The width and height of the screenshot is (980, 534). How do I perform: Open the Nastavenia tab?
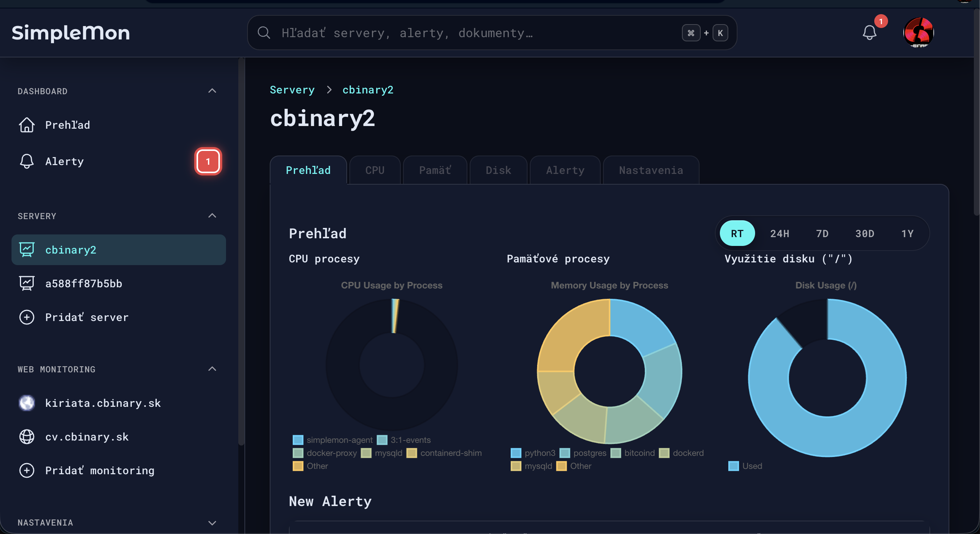651,170
